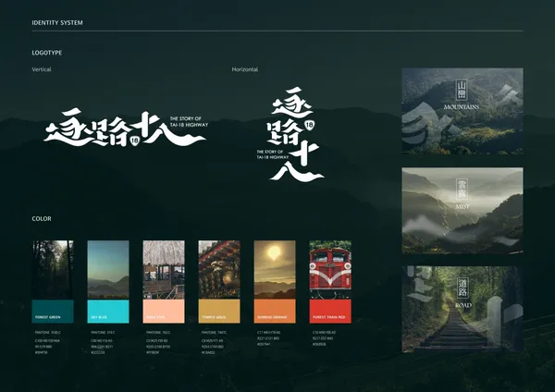The image size is (555, 392).
Task: Click the LOGOTYPE section heading
Action: pos(47,53)
